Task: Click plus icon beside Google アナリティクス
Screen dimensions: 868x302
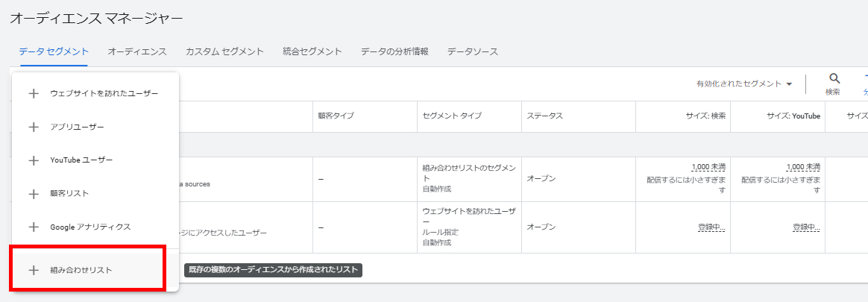Action: click(x=34, y=227)
